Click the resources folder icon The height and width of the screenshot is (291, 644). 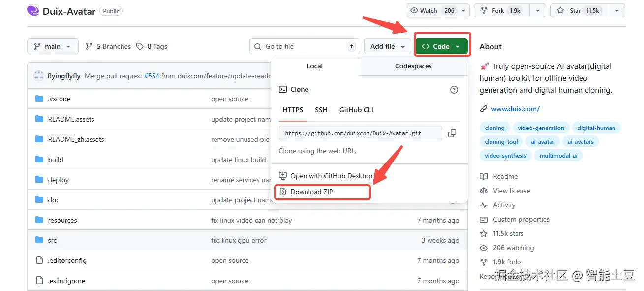click(x=39, y=220)
